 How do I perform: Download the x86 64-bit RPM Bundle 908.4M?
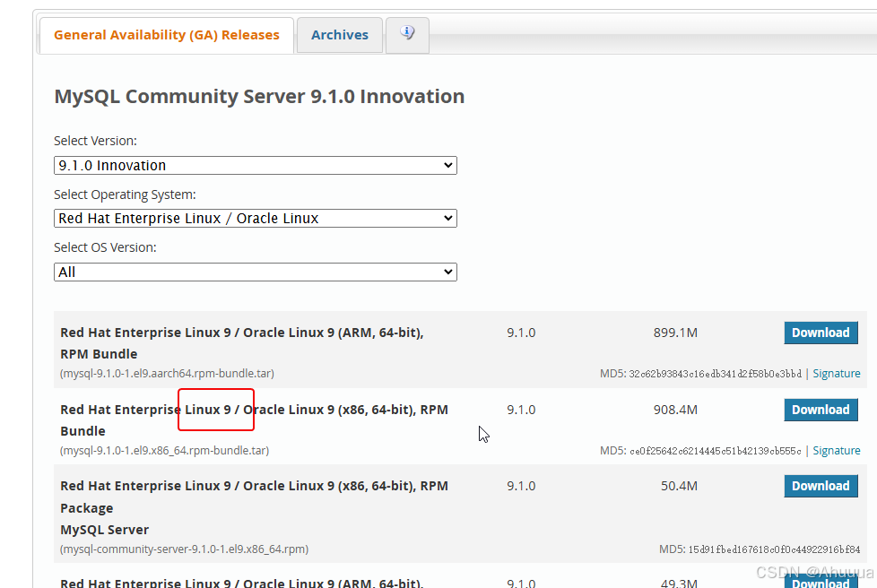[x=821, y=410]
